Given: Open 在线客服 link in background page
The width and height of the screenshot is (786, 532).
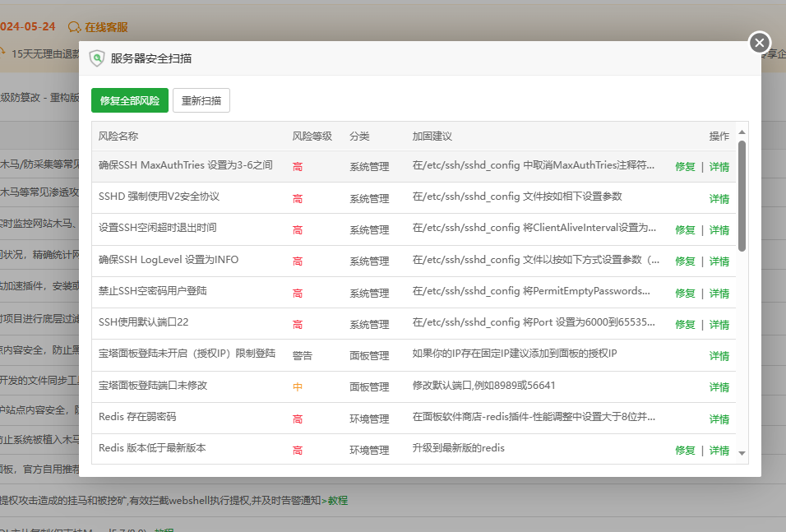Looking at the screenshot, I should coord(106,27).
